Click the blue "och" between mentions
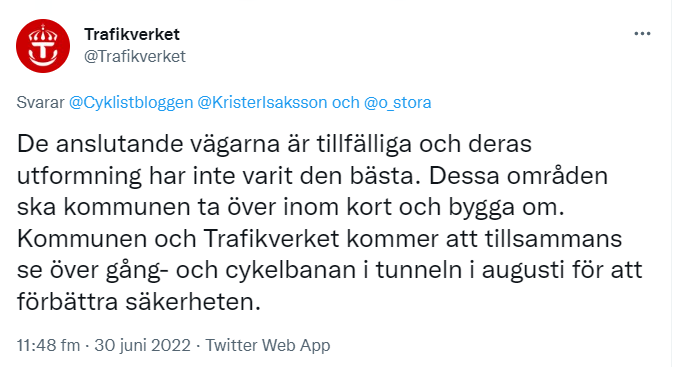Viewport: 687px width, 367px height. click(x=345, y=102)
